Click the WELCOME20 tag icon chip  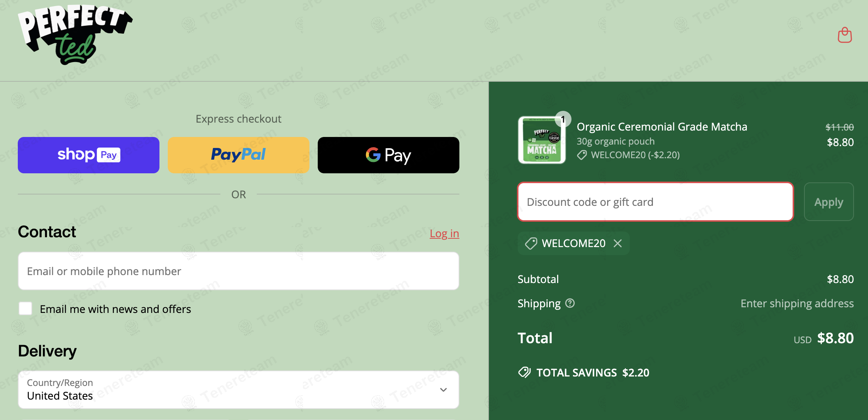pyautogui.click(x=531, y=243)
